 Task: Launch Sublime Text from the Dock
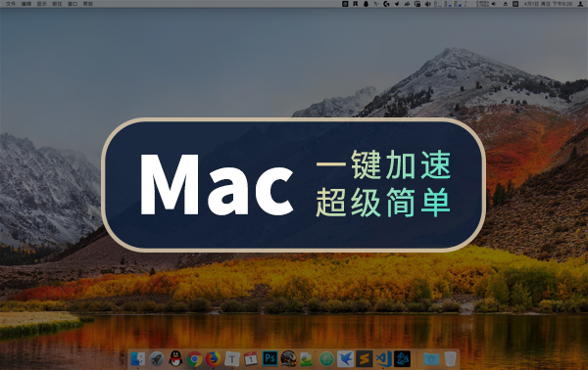tap(365, 359)
